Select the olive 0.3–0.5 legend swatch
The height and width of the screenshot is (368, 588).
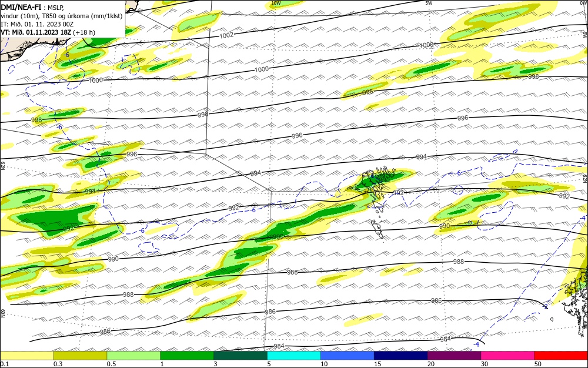(x=80, y=356)
